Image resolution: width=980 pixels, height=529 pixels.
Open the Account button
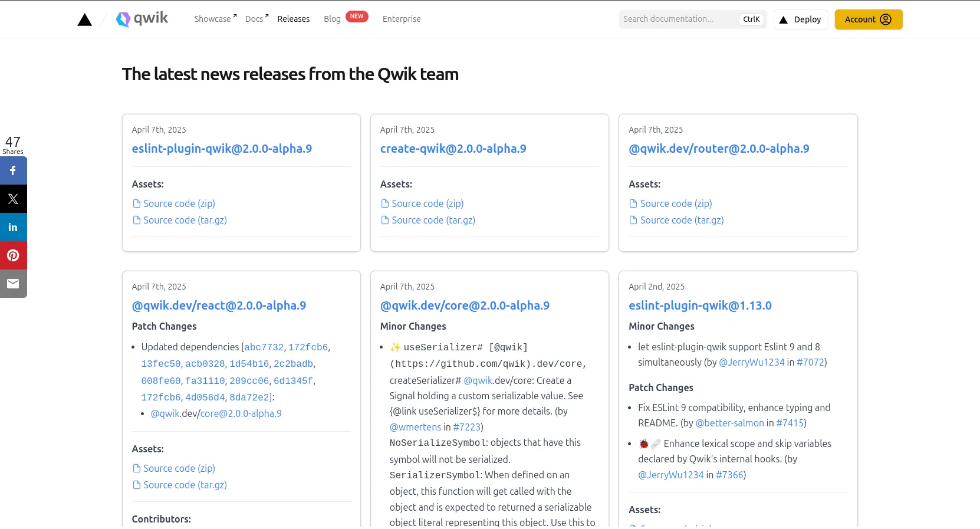869,19
